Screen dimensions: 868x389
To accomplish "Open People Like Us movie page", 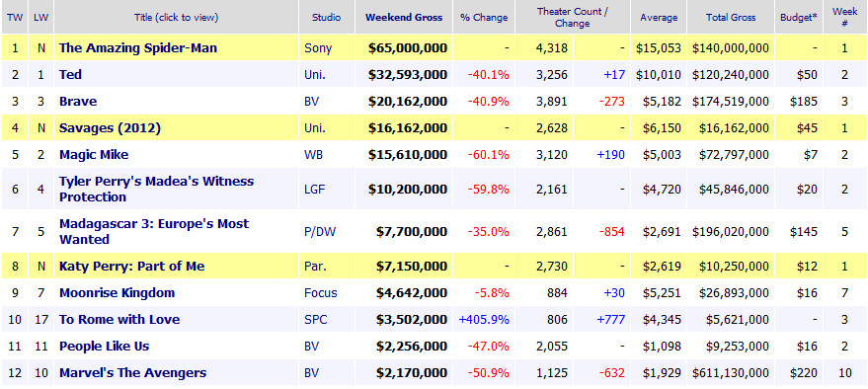I will click(104, 347).
